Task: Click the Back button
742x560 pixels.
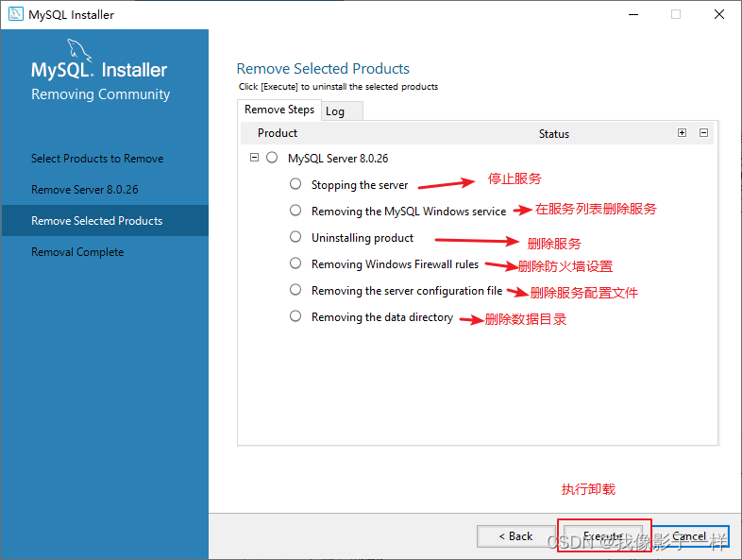Action: pos(515,536)
